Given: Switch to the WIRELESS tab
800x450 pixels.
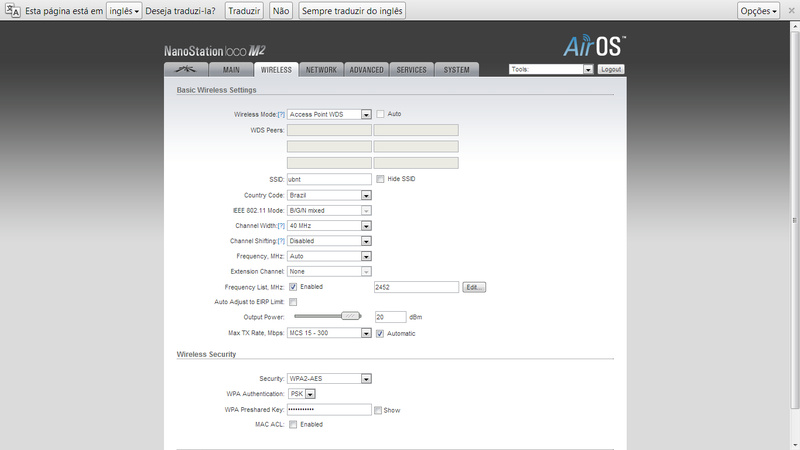Looking at the screenshot, I should click(x=276, y=69).
